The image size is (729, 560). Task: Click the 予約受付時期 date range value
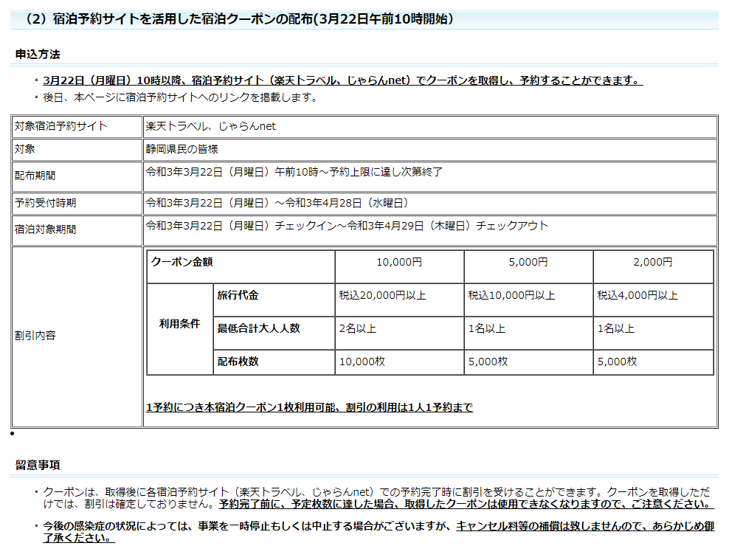(277, 202)
